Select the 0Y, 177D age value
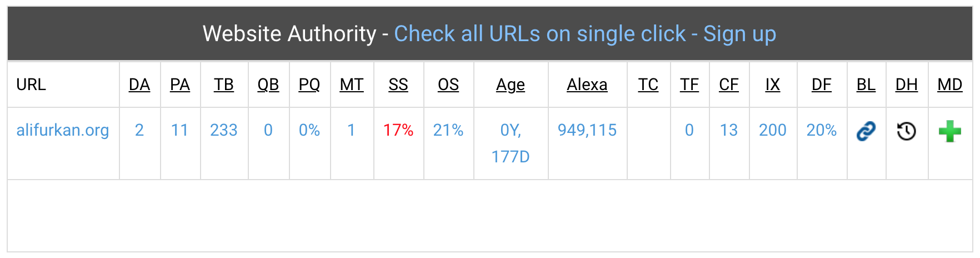The width and height of the screenshot is (980, 258). pyautogui.click(x=511, y=143)
